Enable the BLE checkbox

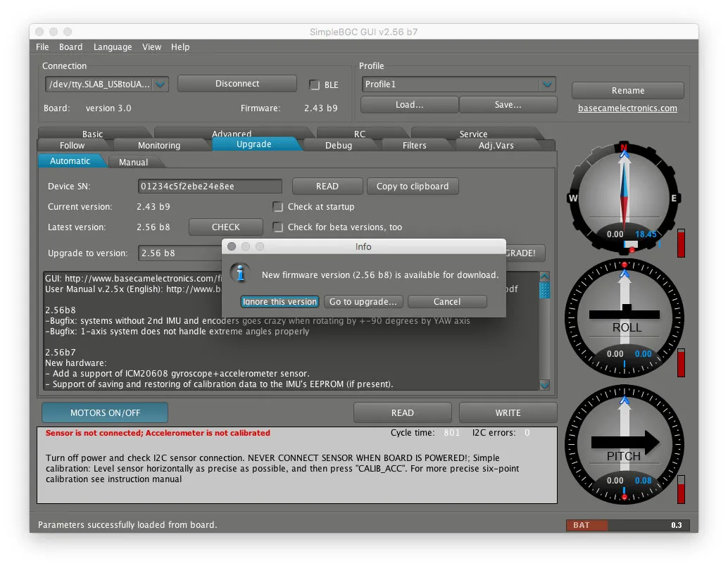315,85
